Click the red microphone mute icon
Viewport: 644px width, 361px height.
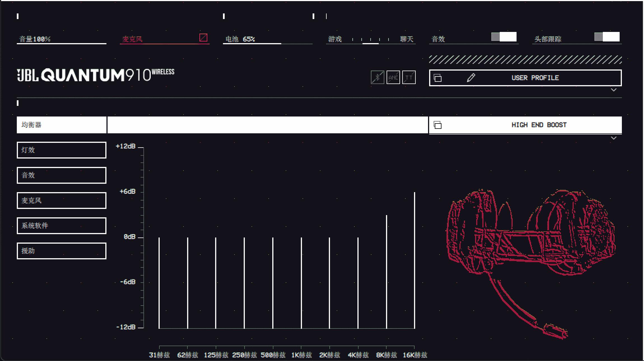click(x=203, y=38)
